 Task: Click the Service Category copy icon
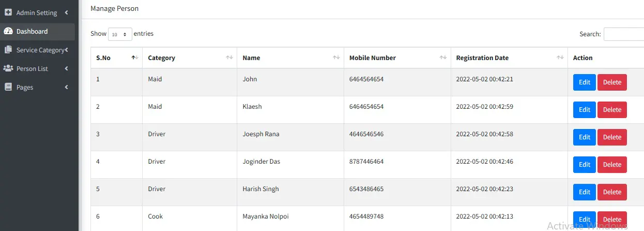click(x=8, y=50)
